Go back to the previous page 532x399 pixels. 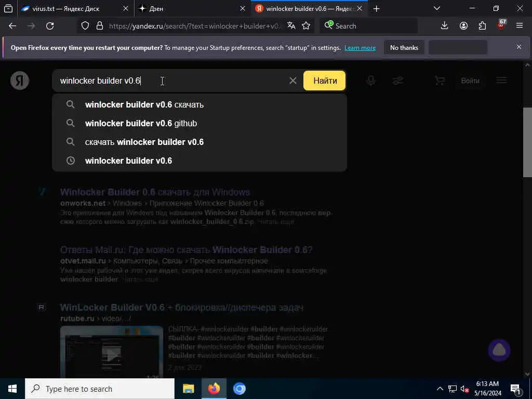[x=12, y=26]
